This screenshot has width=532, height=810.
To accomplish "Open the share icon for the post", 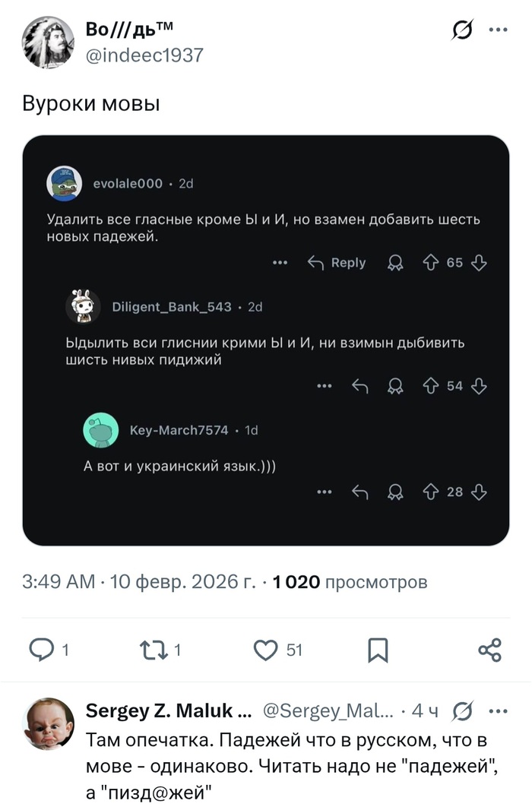I will pos(489,650).
